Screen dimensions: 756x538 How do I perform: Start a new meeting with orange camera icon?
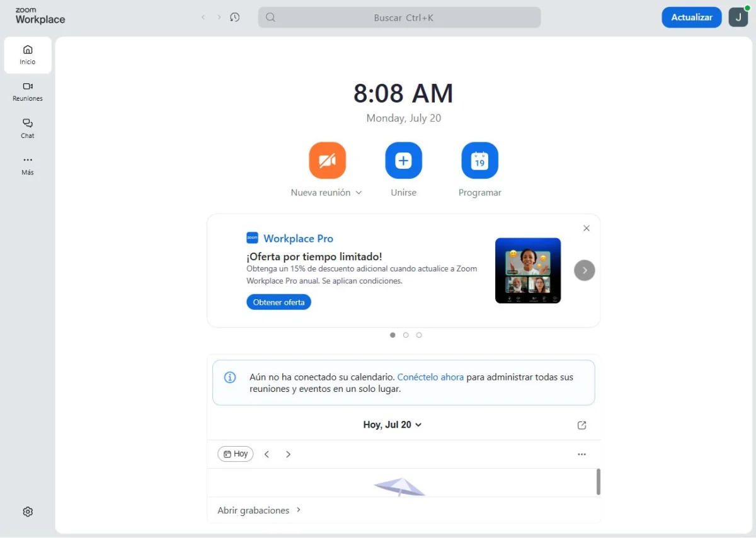328,161
